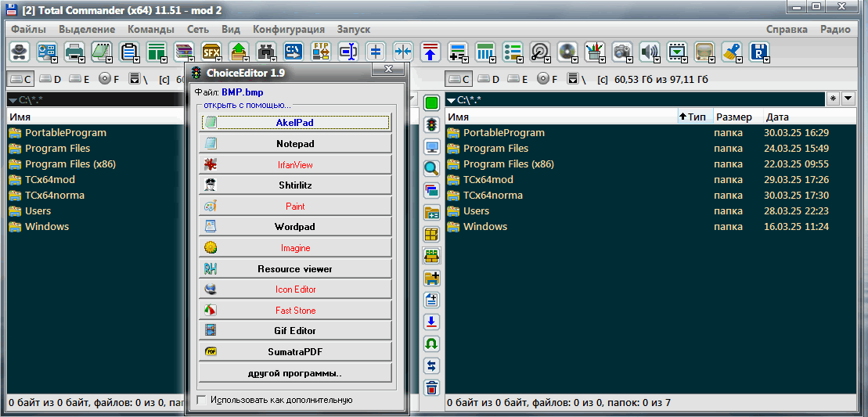Click the magnifier icon in the vertical bar

tap(432, 169)
